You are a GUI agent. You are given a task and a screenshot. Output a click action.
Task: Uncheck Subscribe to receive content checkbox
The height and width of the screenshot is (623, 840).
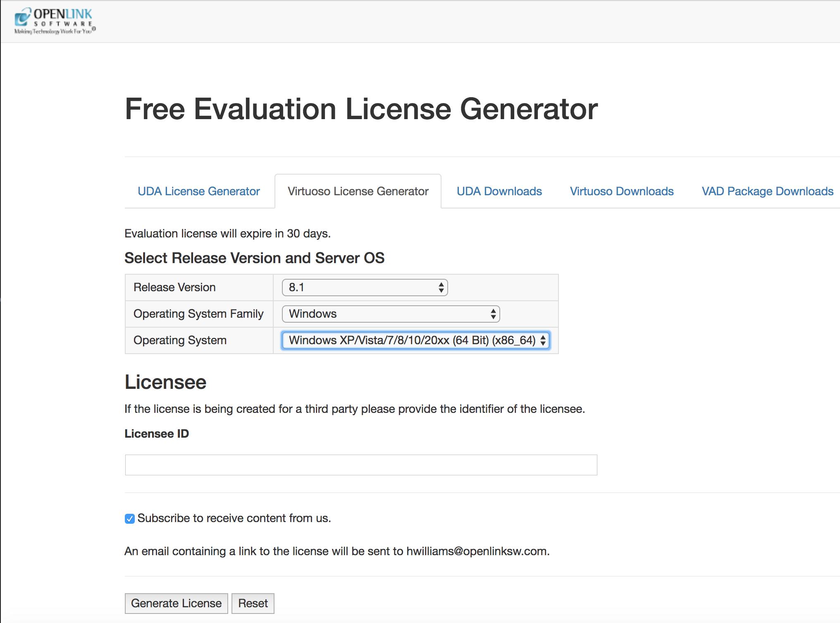click(130, 519)
